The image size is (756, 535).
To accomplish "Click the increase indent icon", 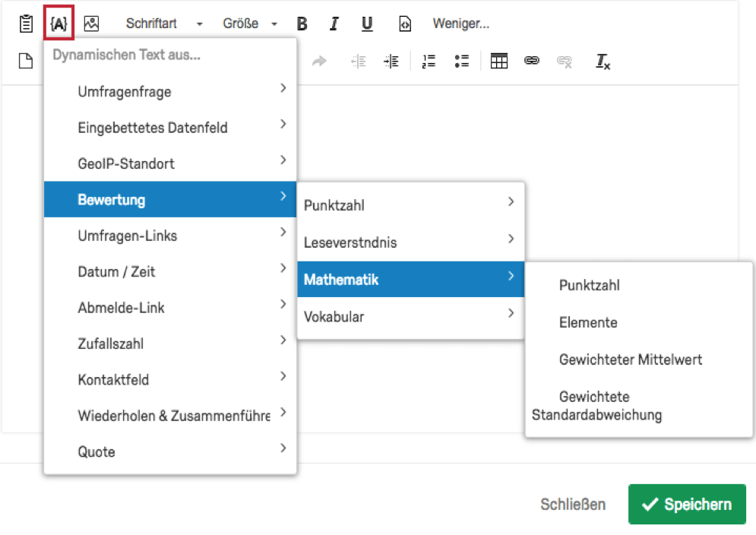I will click(391, 62).
